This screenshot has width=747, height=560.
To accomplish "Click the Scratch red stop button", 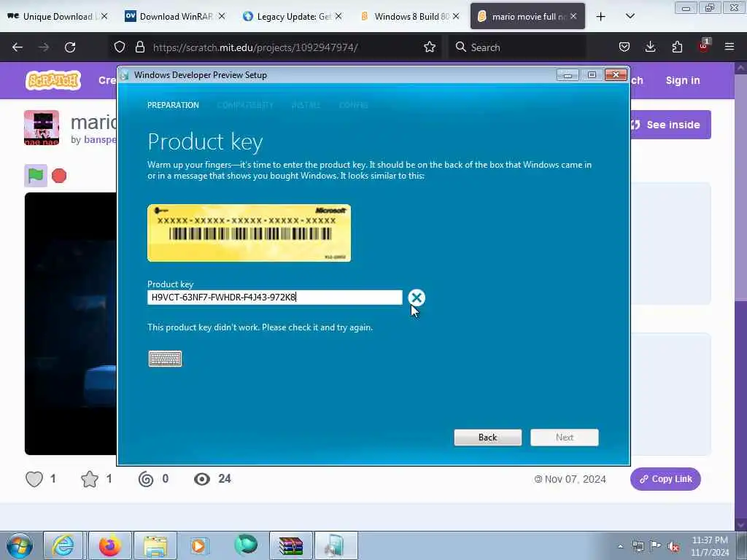I will coord(59,176).
